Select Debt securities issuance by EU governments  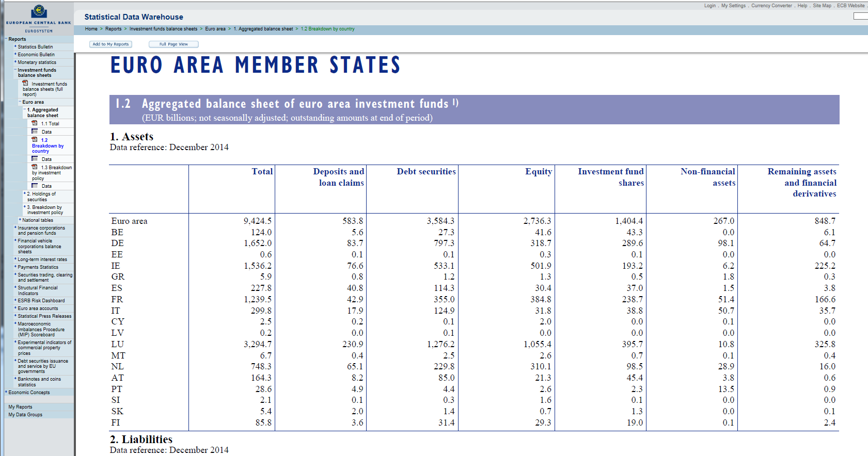(43, 366)
